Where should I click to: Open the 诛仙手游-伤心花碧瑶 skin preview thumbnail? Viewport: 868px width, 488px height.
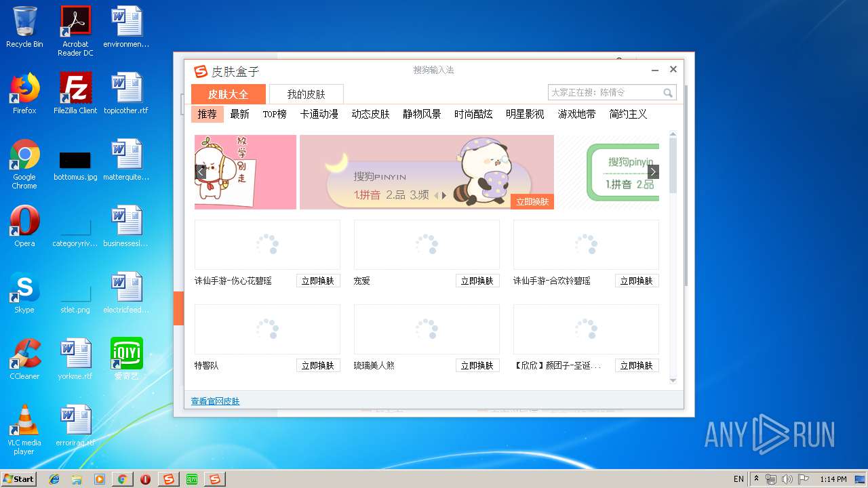point(267,245)
